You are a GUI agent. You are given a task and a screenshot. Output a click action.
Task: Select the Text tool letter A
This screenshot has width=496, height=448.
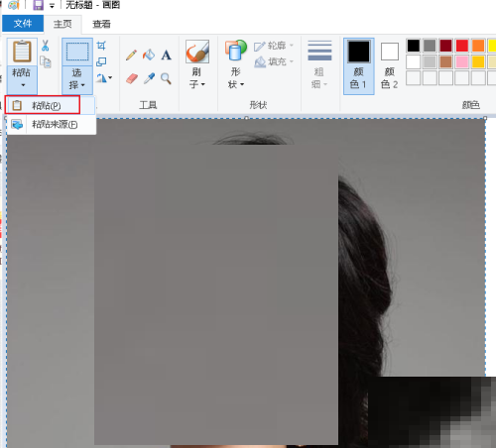pyautogui.click(x=166, y=55)
